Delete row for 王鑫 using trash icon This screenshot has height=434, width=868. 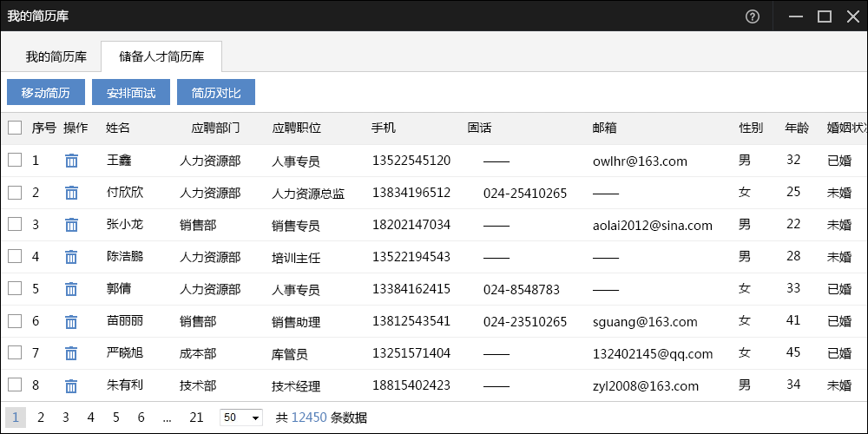(x=71, y=161)
